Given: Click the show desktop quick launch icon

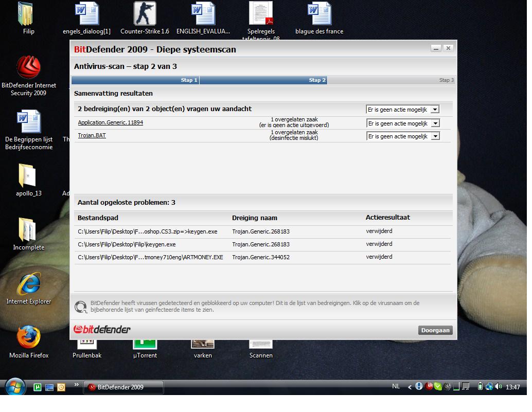Looking at the screenshot, I should [49, 387].
